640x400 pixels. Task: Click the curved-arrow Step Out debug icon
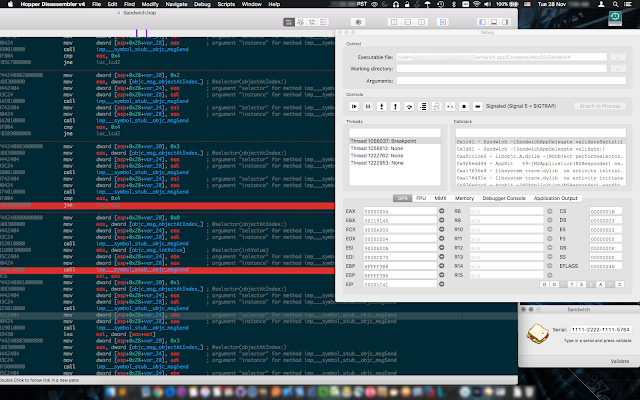coord(409,107)
